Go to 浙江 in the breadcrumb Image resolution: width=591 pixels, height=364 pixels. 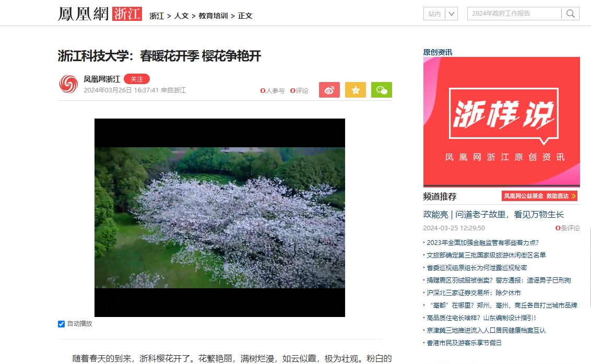click(157, 16)
